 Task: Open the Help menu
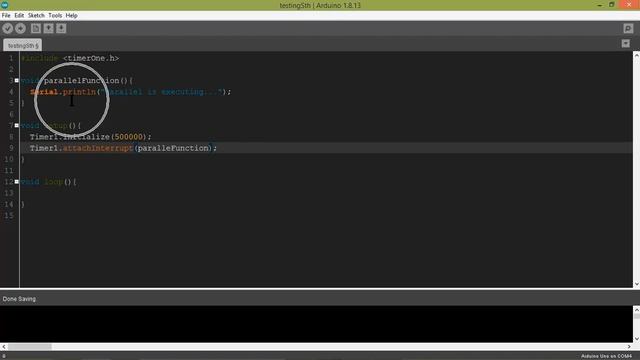(71, 16)
